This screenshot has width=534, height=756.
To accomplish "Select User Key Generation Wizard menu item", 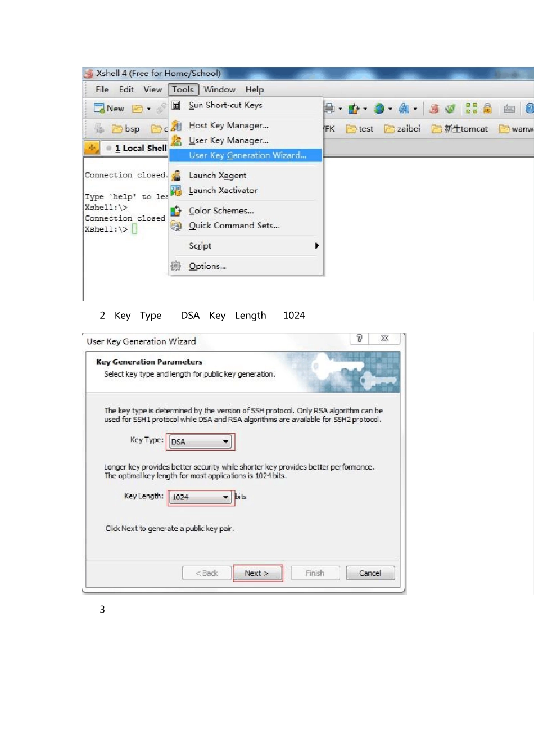I will [247, 155].
